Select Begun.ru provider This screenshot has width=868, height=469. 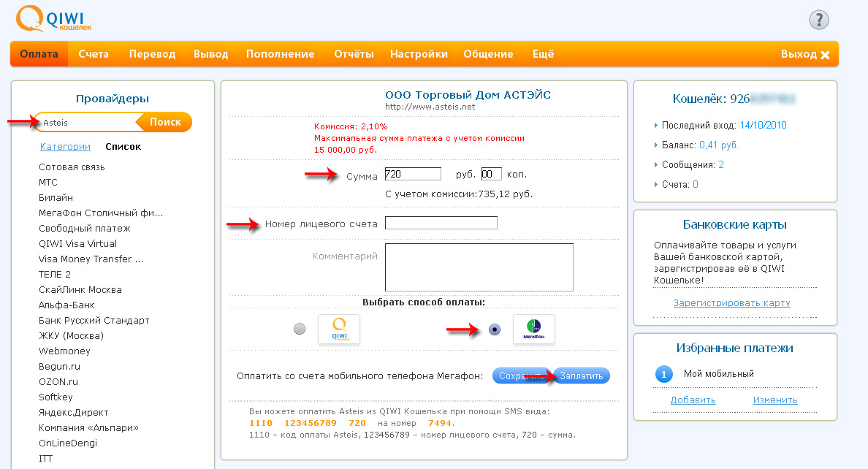click(59, 366)
